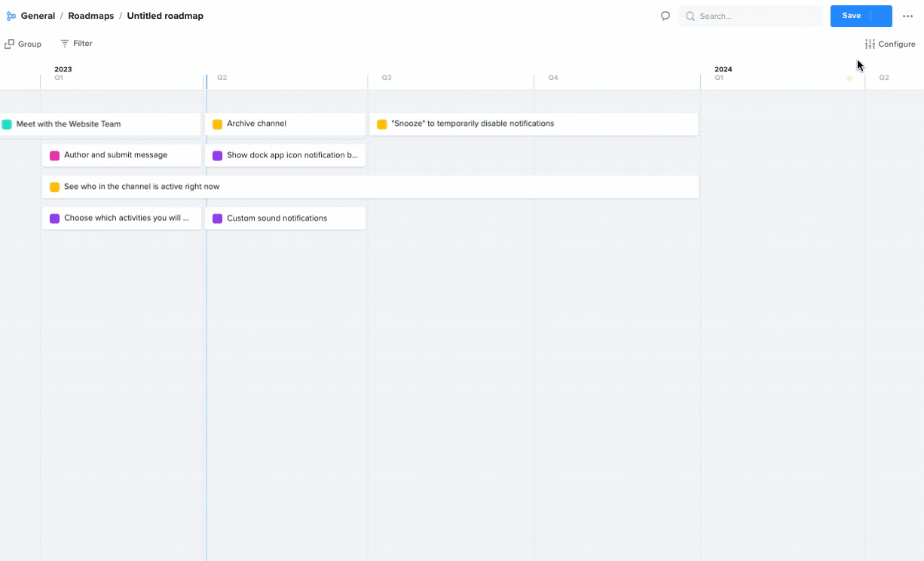
Task: Open the Snooze notifications card
Action: point(534,124)
